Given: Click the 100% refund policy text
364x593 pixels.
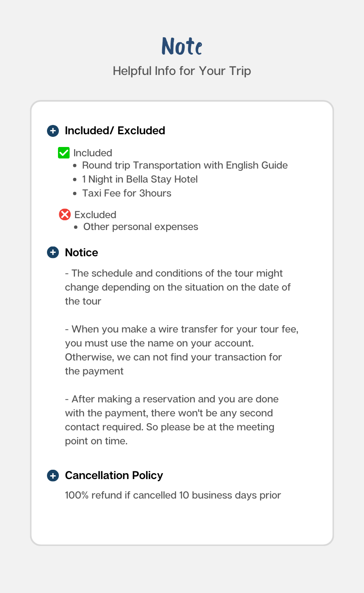Looking at the screenshot, I should click(x=173, y=495).
